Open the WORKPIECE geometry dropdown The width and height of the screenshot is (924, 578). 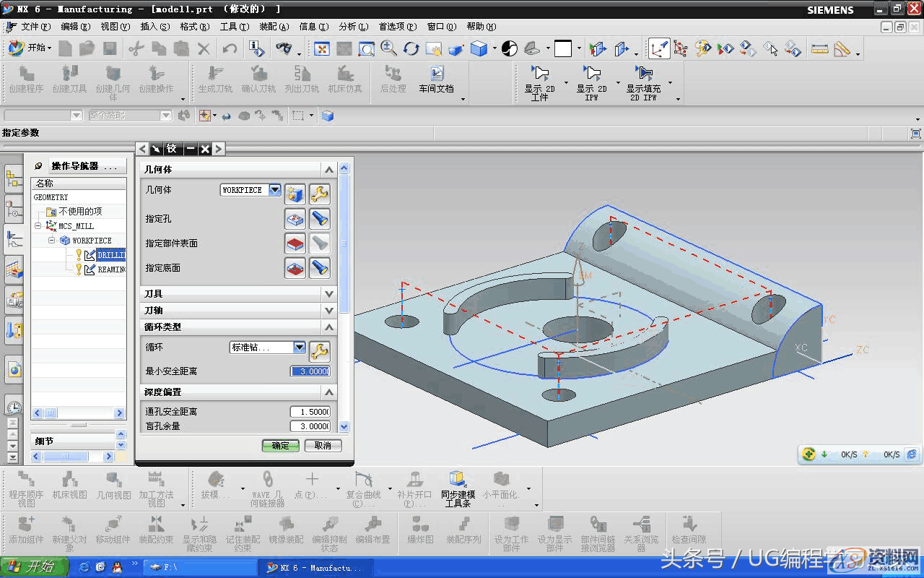click(x=274, y=190)
